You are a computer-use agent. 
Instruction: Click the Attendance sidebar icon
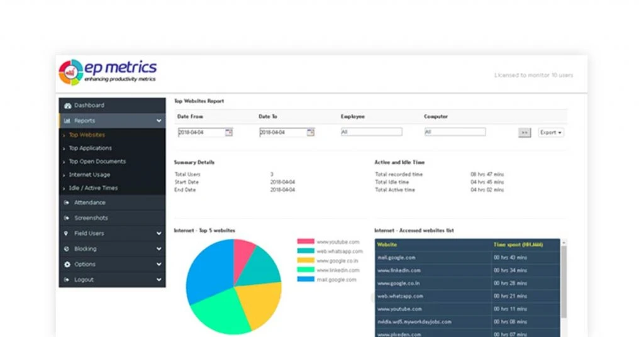tap(67, 202)
